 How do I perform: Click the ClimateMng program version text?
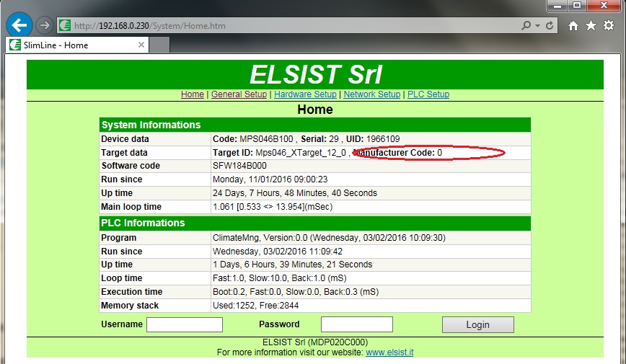click(329, 238)
